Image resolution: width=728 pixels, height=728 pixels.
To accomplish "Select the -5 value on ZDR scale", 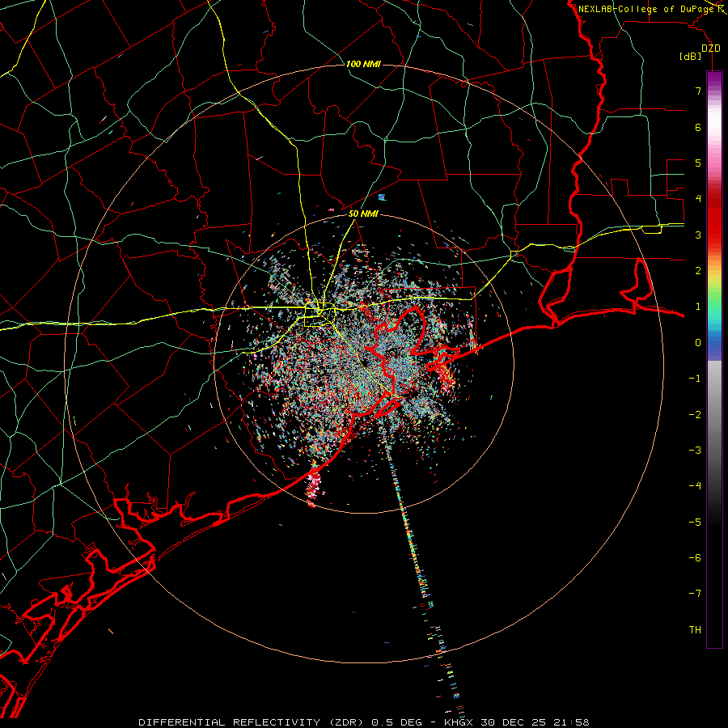I will click(695, 523).
